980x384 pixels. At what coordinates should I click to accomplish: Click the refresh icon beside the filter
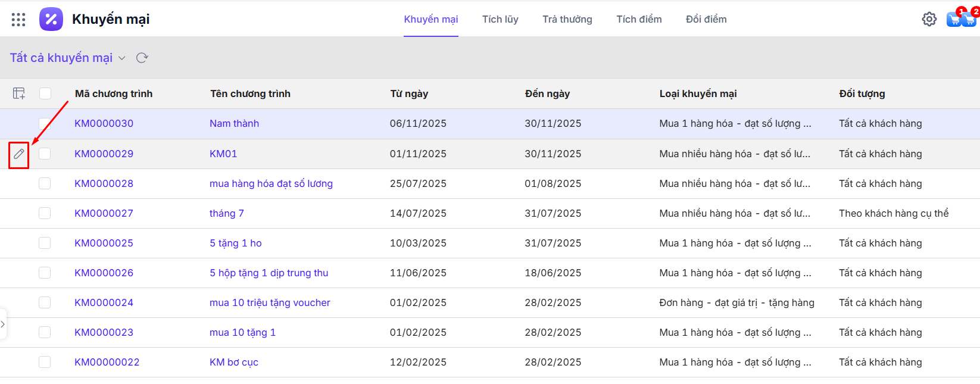coord(142,58)
